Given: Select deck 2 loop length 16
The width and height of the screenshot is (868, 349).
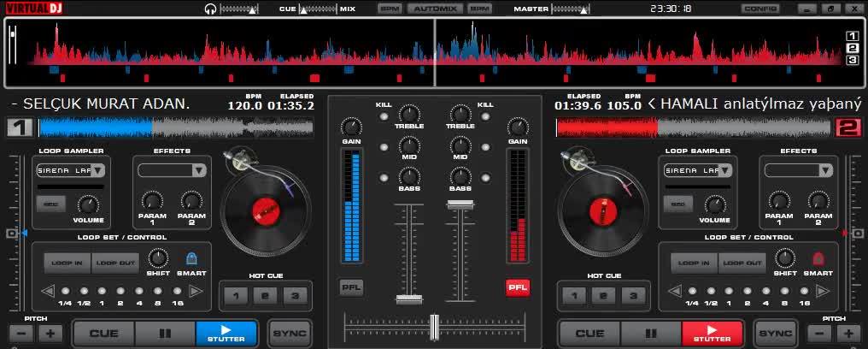Looking at the screenshot, I should (x=804, y=291).
